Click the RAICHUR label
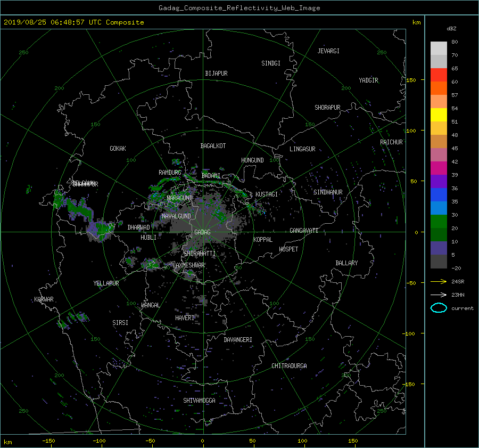479x448 pixels. pyautogui.click(x=391, y=142)
